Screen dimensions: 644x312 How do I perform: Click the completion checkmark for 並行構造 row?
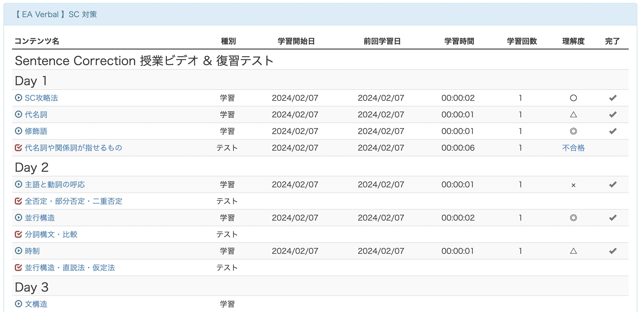click(x=612, y=218)
